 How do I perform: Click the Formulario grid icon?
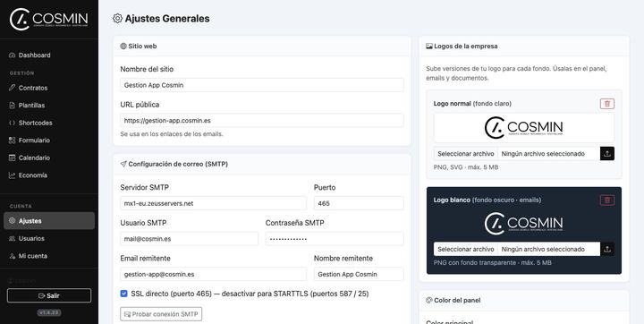tap(12, 141)
